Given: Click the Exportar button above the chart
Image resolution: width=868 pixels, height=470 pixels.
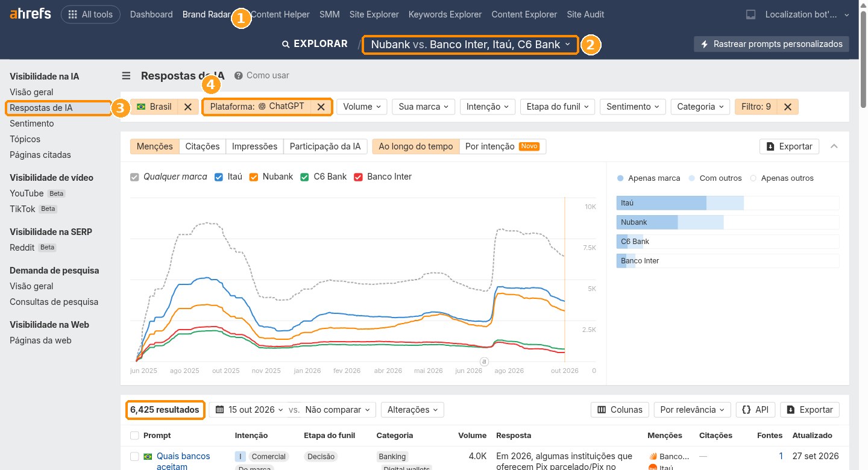Looking at the screenshot, I should click(790, 146).
